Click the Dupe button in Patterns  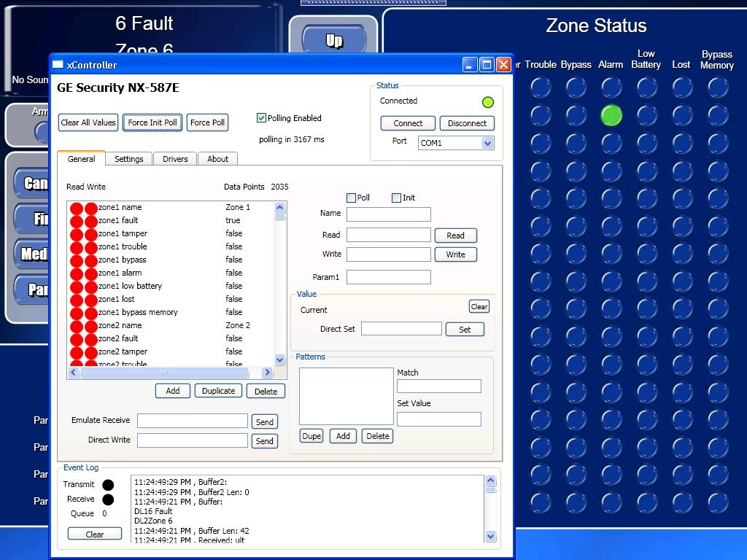(311, 436)
